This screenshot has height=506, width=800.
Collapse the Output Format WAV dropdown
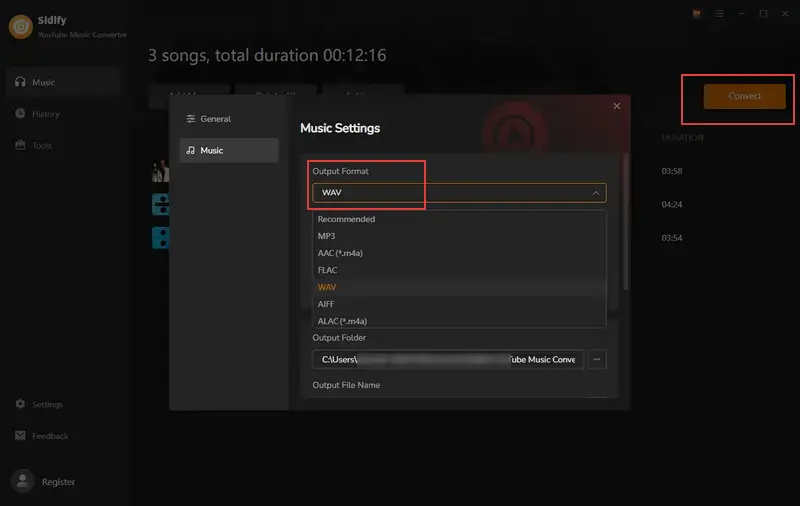tap(459, 193)
